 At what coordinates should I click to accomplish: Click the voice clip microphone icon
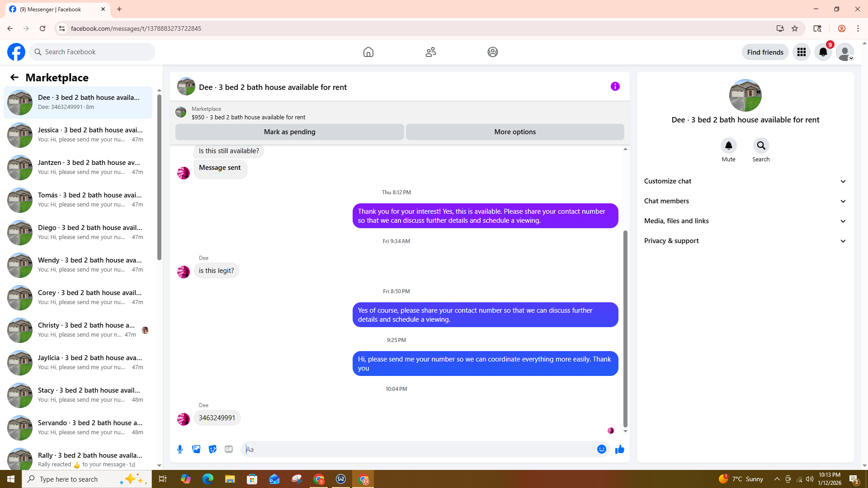pos(180,449)
